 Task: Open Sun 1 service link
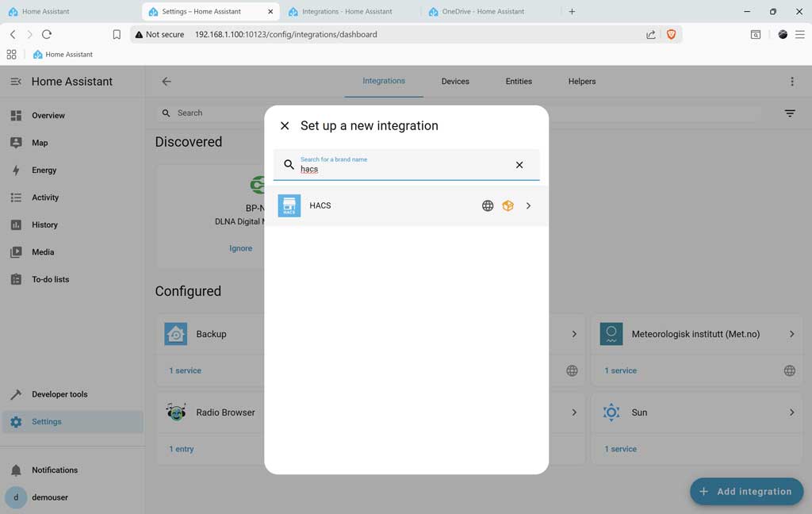click(x=620, y=449)
